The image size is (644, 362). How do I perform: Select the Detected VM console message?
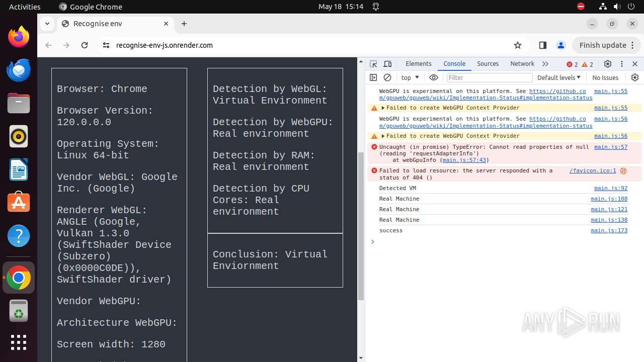[397, 188]
